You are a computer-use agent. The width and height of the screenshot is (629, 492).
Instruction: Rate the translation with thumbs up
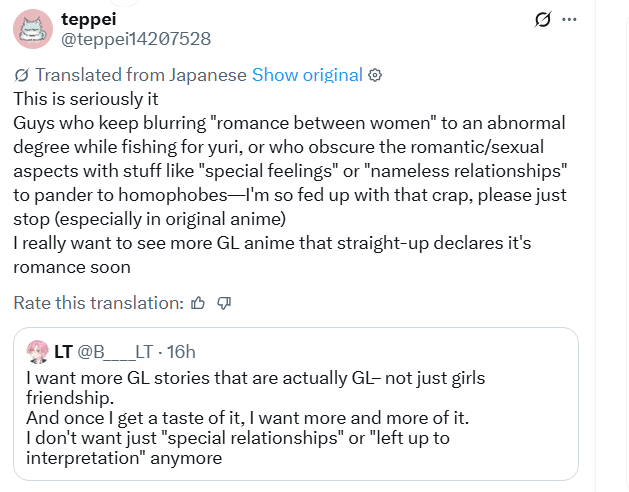(x=198, y=303)
